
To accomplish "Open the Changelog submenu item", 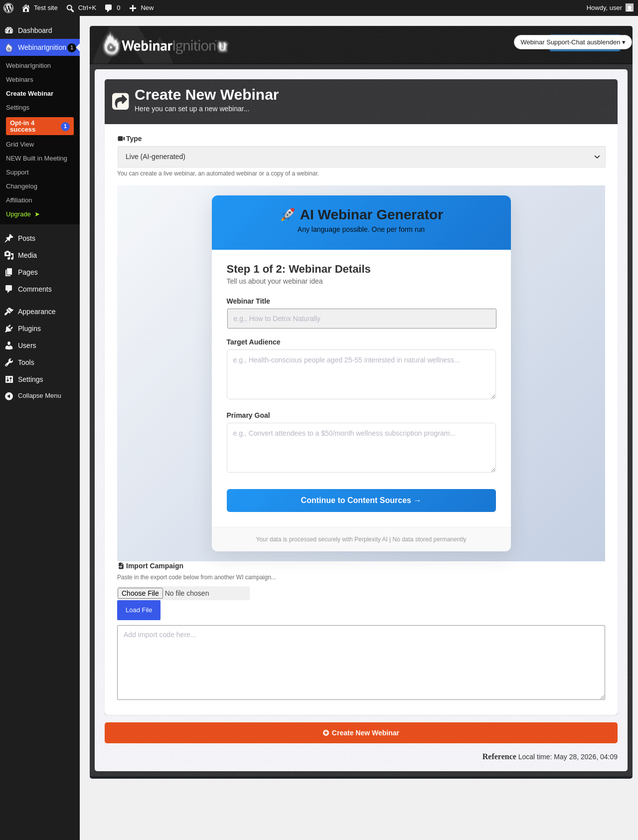I will point(21,186).
